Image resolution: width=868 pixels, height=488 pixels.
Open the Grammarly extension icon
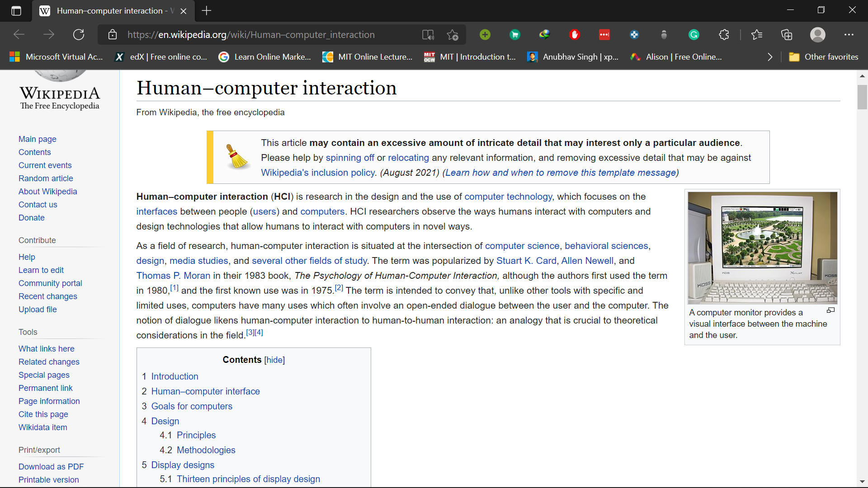pos(694,35)
